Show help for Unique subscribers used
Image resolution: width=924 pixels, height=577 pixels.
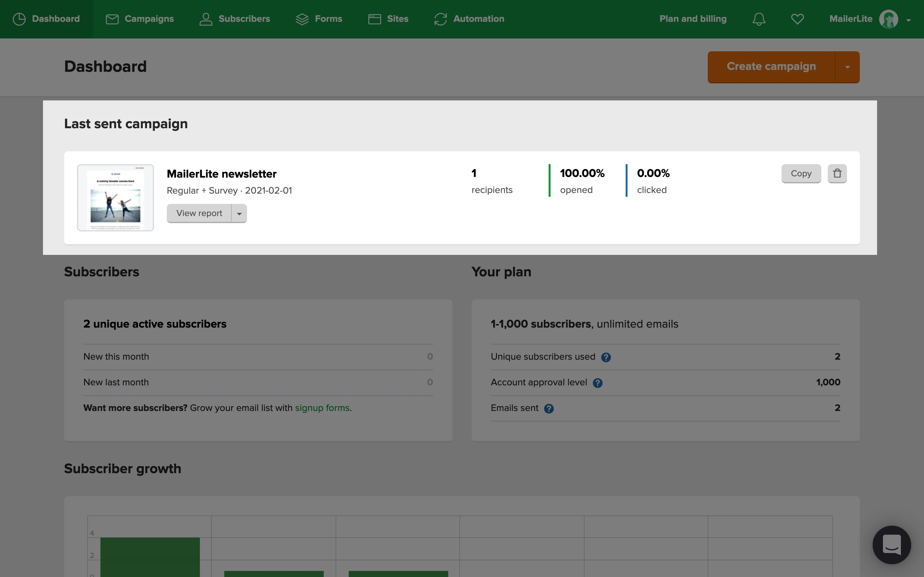click(x=605, y=357)
